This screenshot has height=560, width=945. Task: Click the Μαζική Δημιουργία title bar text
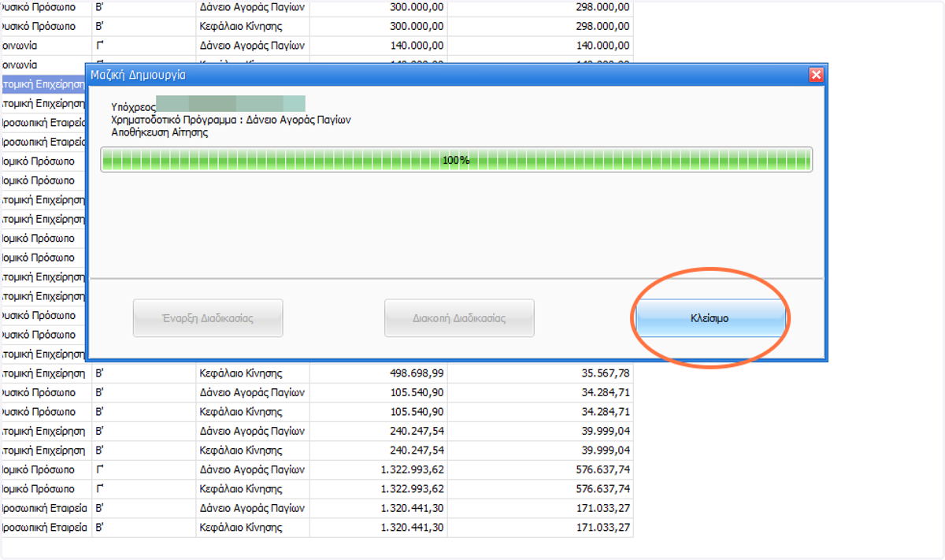tap(139, 75)
